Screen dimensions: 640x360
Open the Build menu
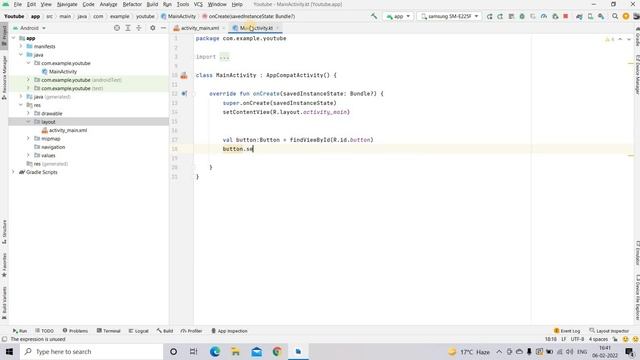point(152,4)
